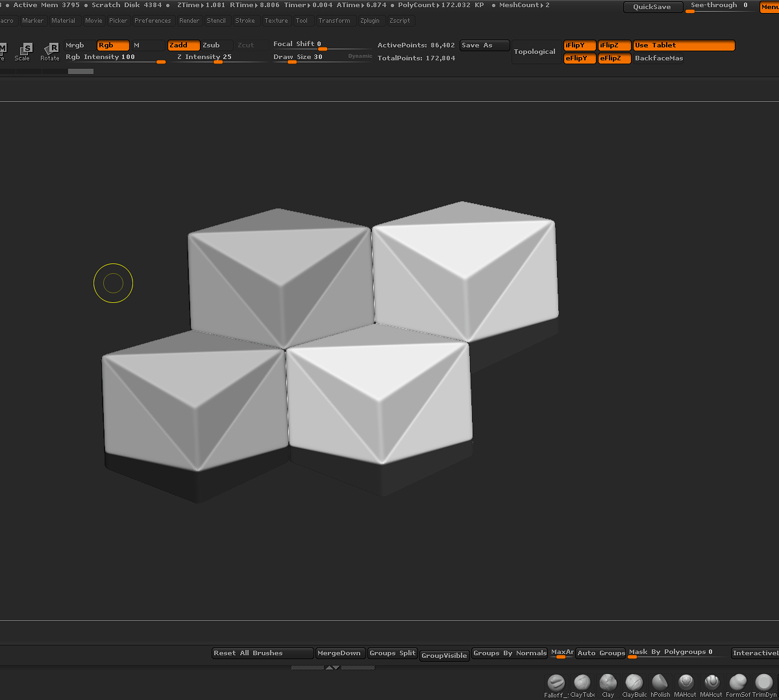779x700 pixels.
Task: Open the Stroke menu
Action: tap(245, 21)
